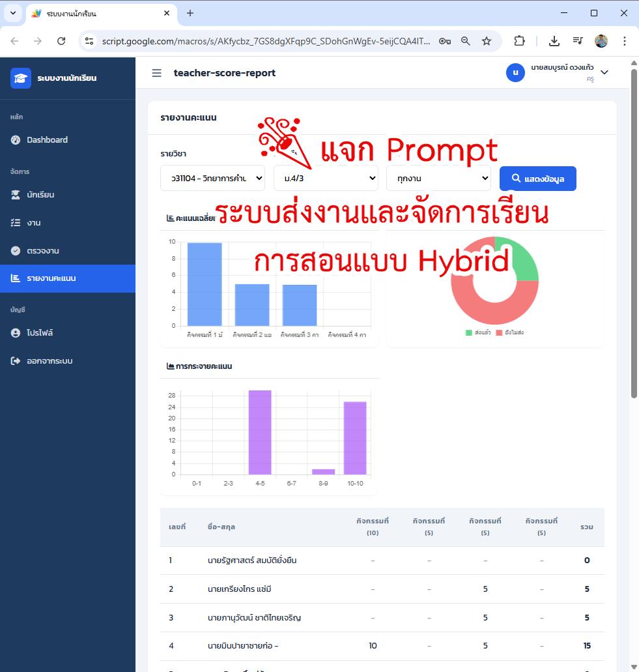Screen dimensions: 639x672
Task: Click the แสดงข้อมูล search button
Action: (538, 179)
